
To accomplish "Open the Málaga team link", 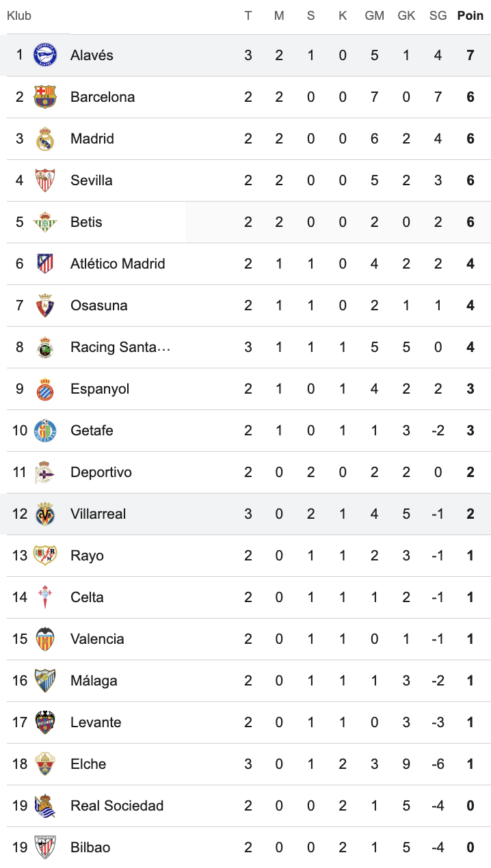I will (x=94, y=681).
